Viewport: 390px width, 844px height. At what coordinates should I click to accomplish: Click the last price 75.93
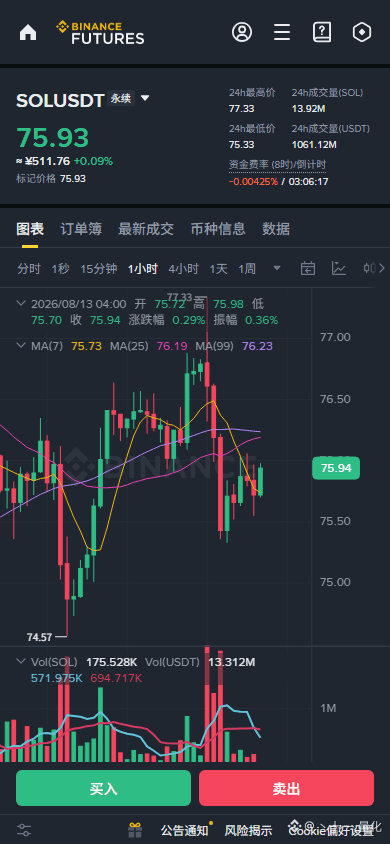(53, 138)
